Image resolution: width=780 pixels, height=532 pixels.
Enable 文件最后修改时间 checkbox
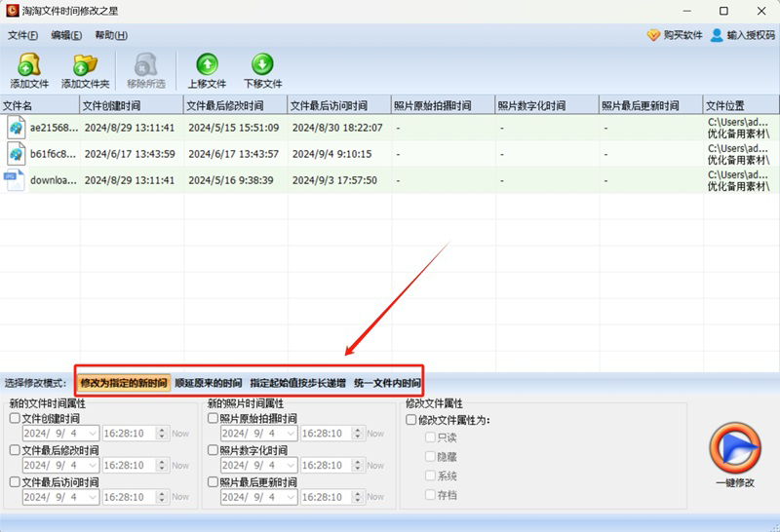point(15,450)
